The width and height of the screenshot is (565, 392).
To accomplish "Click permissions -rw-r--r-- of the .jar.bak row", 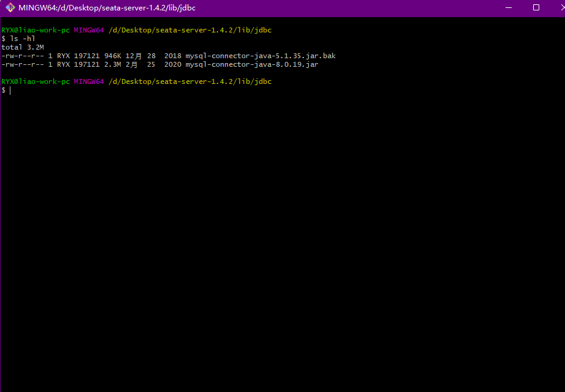I will coord(23,56).
